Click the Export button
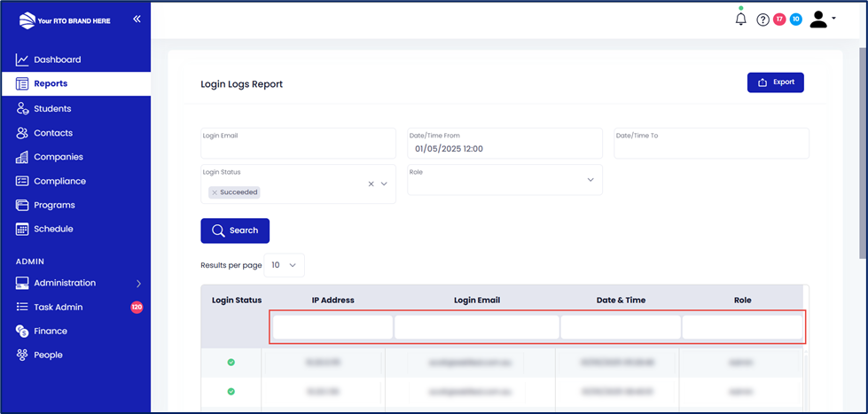868x414 pixels. (775, 82)
